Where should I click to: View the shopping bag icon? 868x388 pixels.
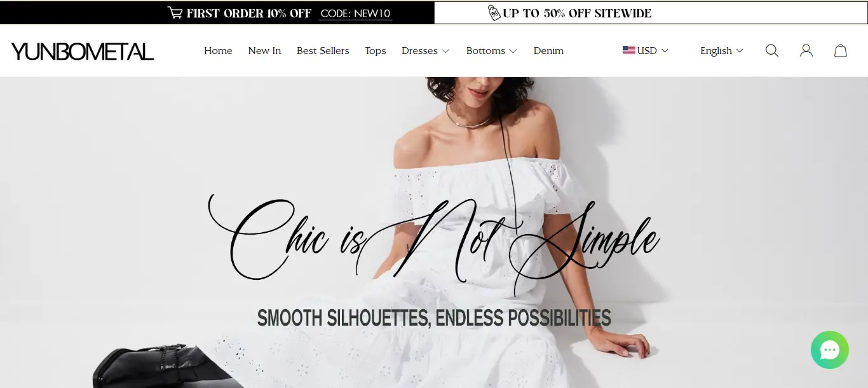(841, 51)
